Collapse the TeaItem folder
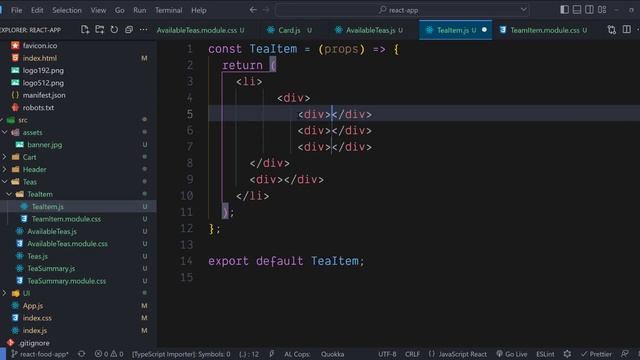This screenshot has height=360, width=640. [40, 194]
